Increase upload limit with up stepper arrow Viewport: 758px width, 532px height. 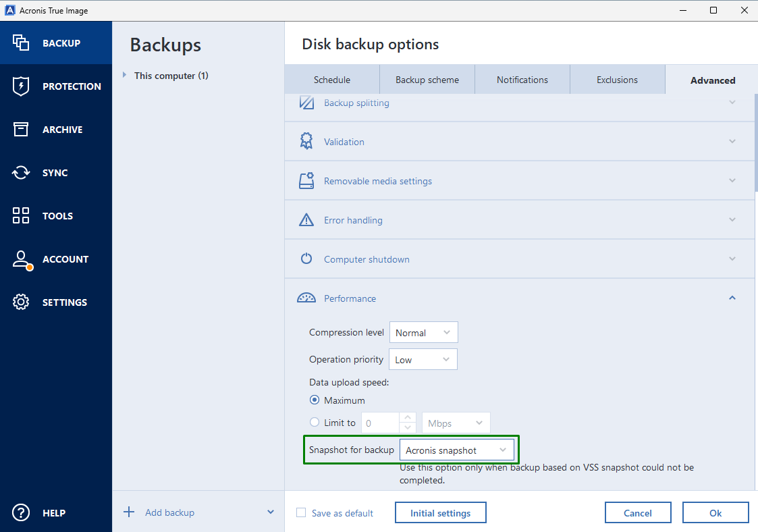point(408,418)
